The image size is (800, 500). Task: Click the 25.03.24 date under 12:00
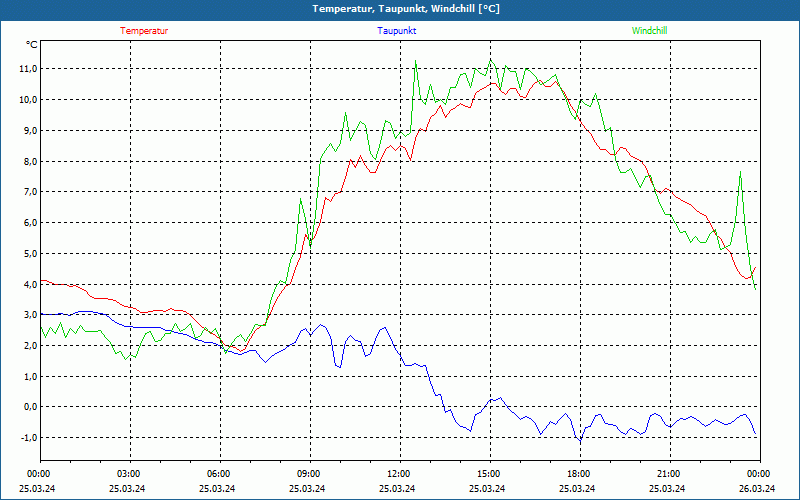(x=397, y=488)
